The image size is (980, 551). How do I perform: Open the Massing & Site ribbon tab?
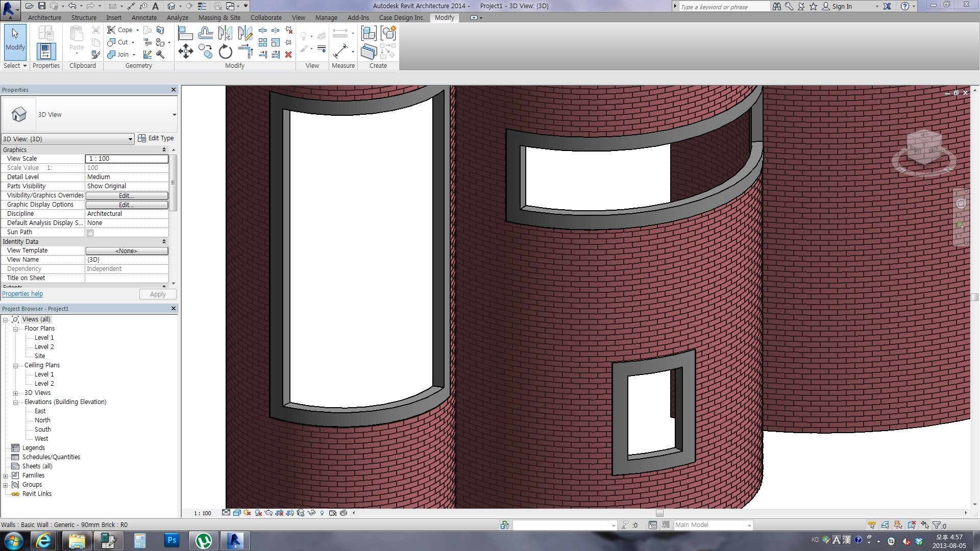pyautogui.click(x=219, y=17)
